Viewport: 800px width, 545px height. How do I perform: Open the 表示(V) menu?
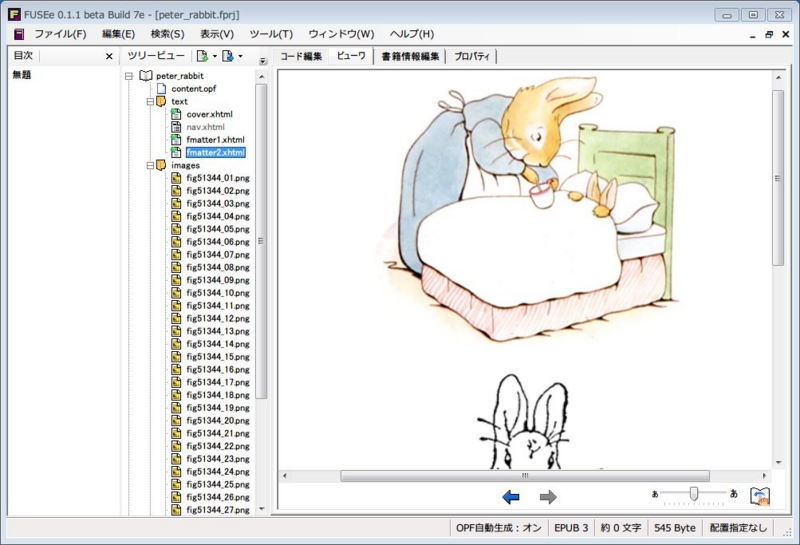click(x=217, y=34)
